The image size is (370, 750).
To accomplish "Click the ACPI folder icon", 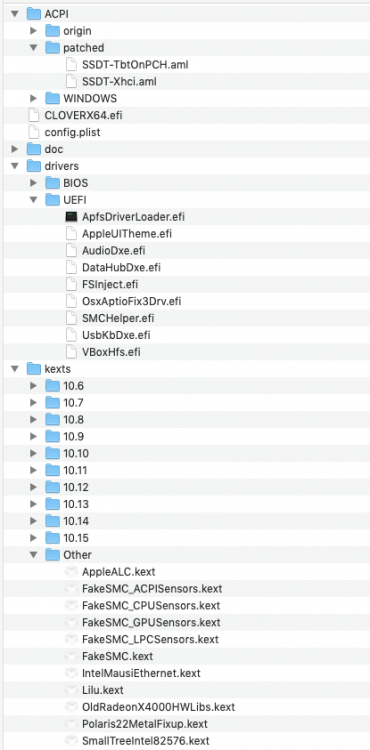I will (33, 14).
